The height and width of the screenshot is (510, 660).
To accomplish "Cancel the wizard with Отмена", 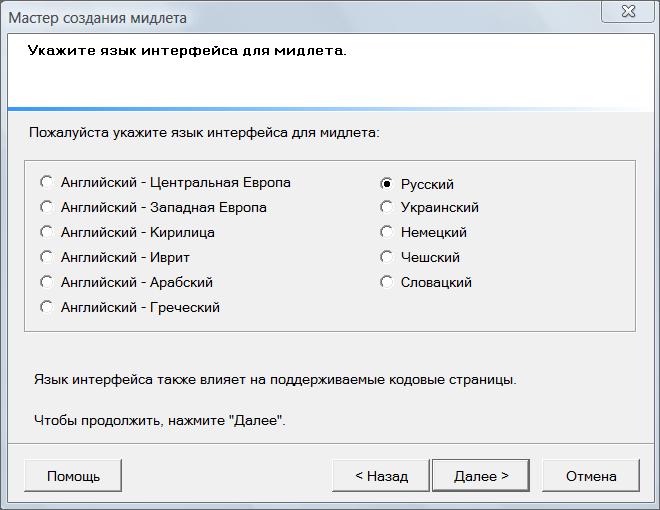I will tap(591, 476).
